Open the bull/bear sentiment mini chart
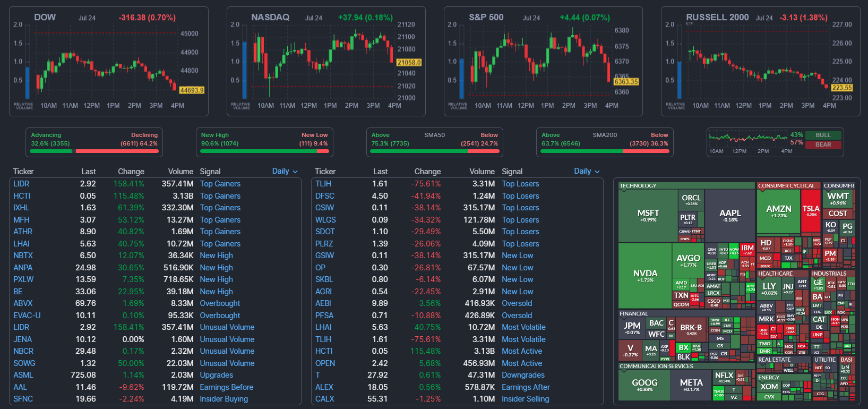Screen dimensions: 868x409 tap(749, 139)
